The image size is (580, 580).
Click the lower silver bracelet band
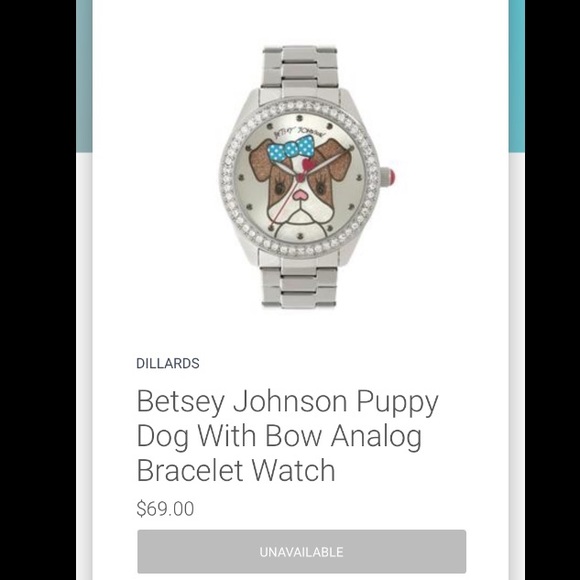[x=299, y=283]
